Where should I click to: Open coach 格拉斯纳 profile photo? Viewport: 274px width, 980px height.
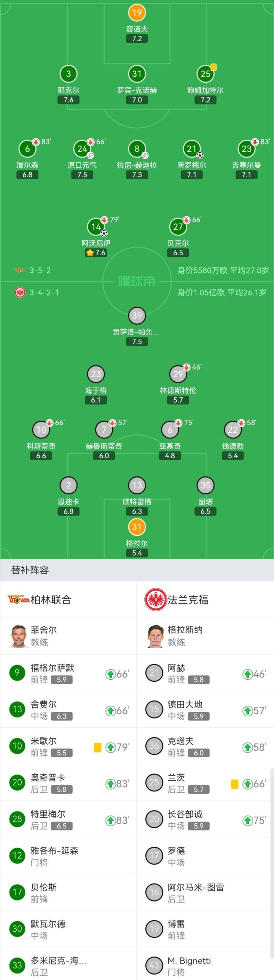(155, 636)
